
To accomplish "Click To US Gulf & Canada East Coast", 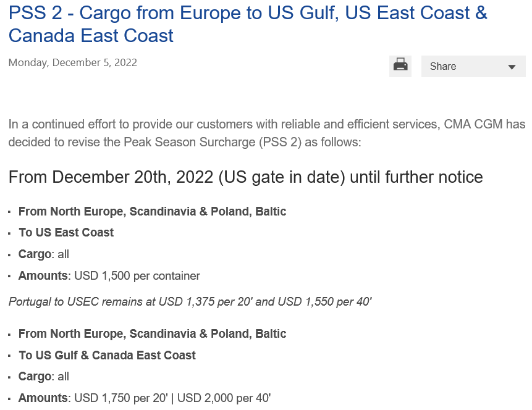I will coord(108,355).
